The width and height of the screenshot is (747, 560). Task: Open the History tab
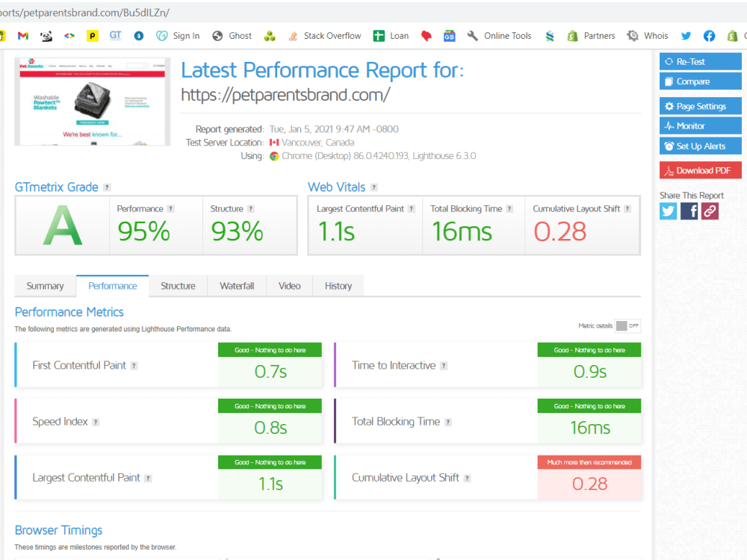(338, 286)
